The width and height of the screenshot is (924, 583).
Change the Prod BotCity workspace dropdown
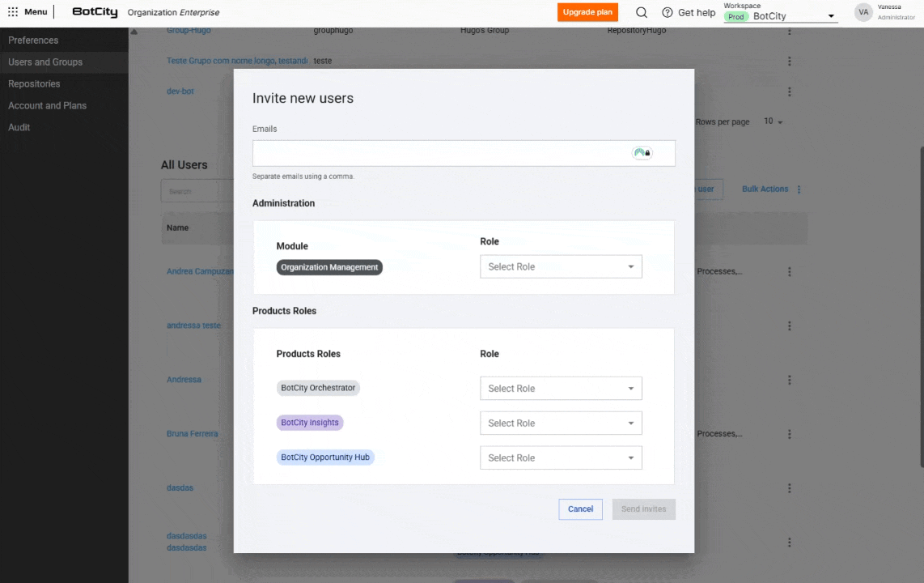click(x=830, y=15)
